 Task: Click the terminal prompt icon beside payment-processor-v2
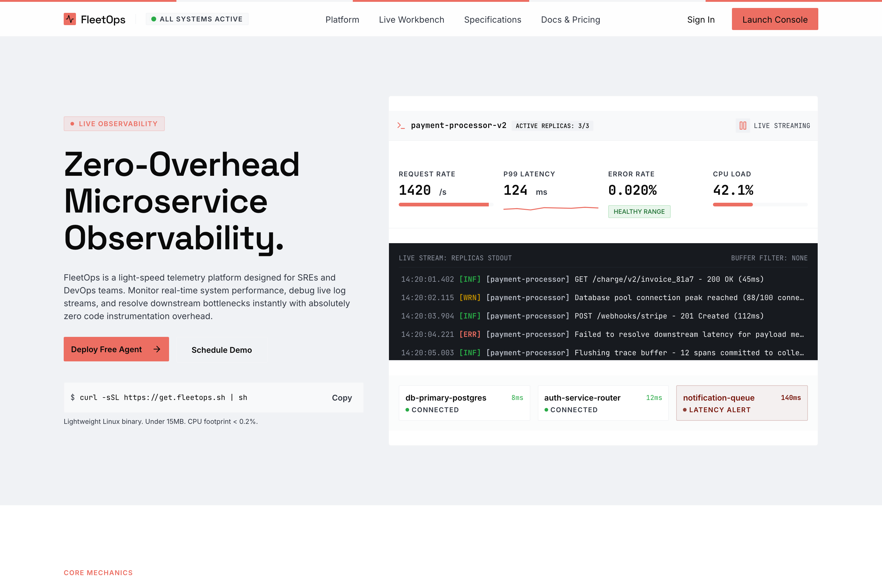[401, 126]
